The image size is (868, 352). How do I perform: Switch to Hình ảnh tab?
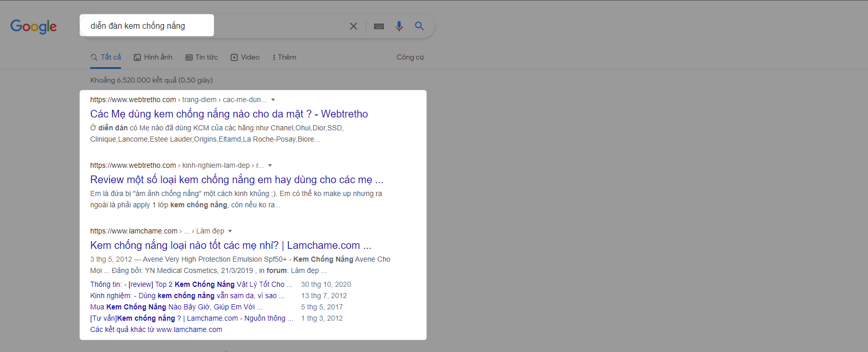153,57
